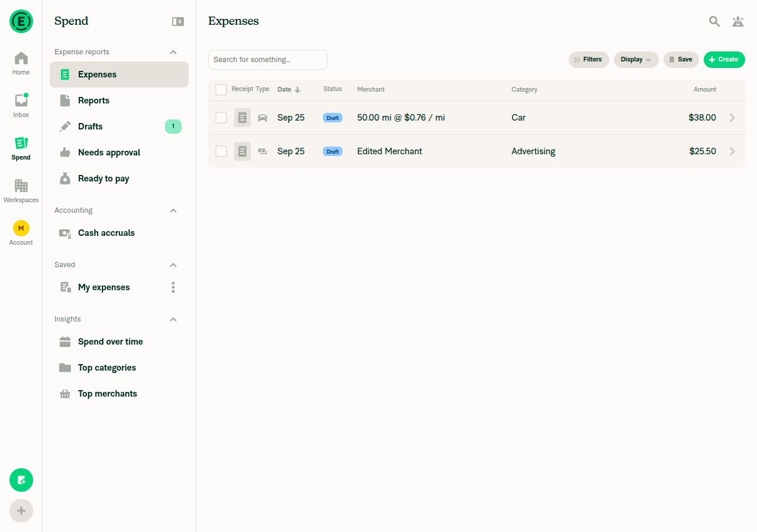This screenshot has width=757, height=532.
Task: Go to Home in the navigation rail
Action: 21,64
